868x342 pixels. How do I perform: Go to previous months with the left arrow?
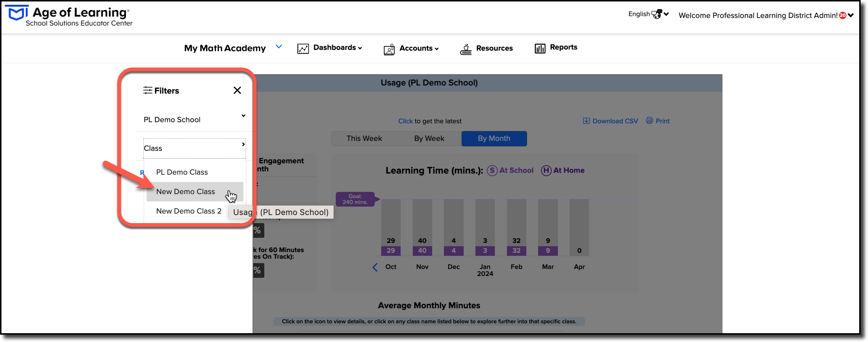pos(375,267)
